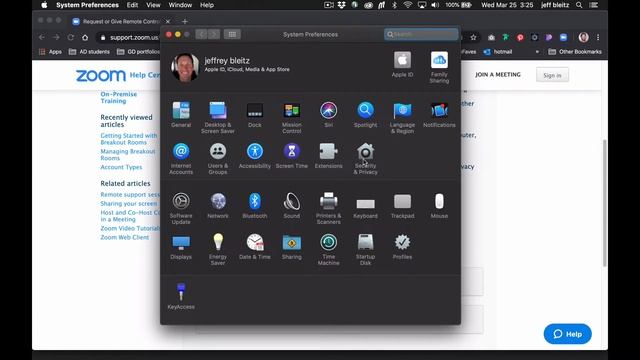Open Internet Accounts pane
The width and height of the screenshot is (640, 360).
coord(181,158)
